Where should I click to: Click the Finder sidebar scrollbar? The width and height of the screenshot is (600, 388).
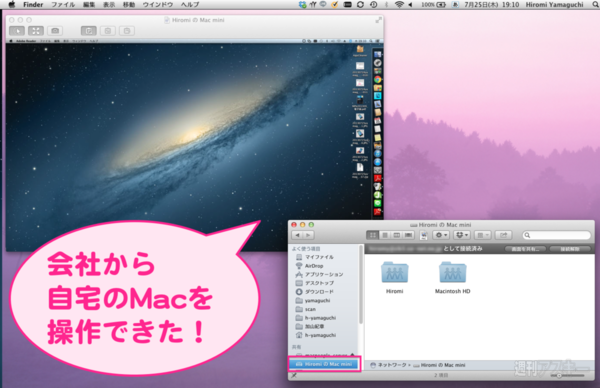(360, 285)
